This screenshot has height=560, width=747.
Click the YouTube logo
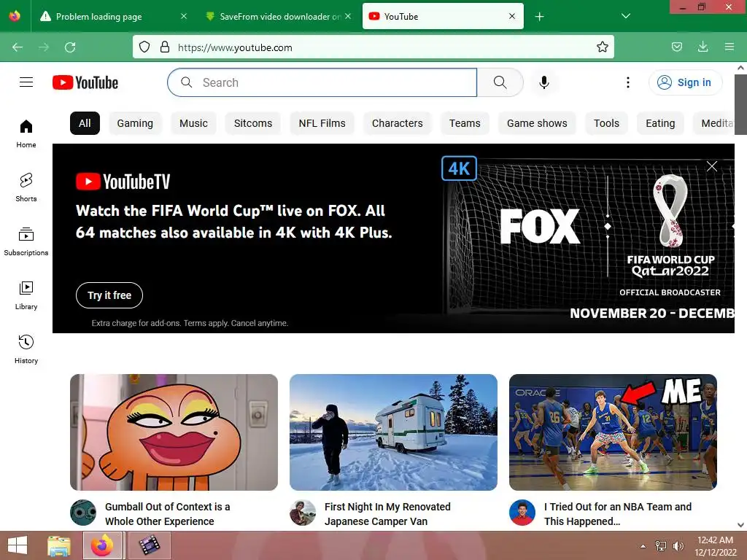pos(85,82)
